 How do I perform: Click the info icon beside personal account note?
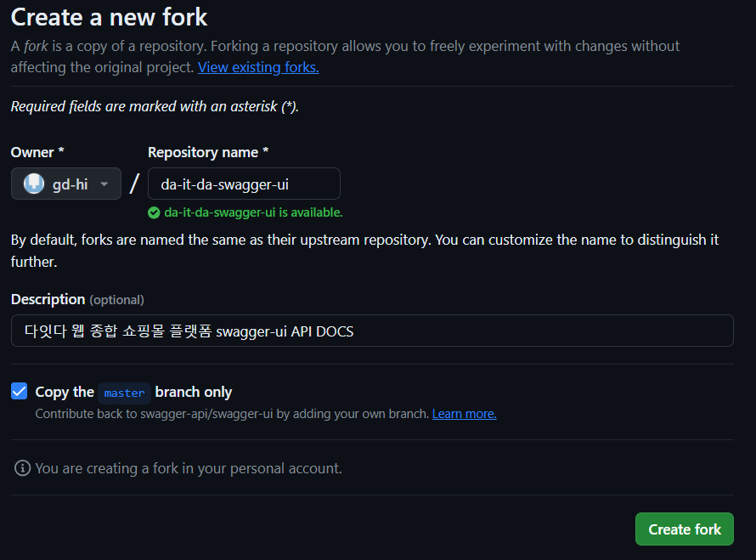[22, 468]
